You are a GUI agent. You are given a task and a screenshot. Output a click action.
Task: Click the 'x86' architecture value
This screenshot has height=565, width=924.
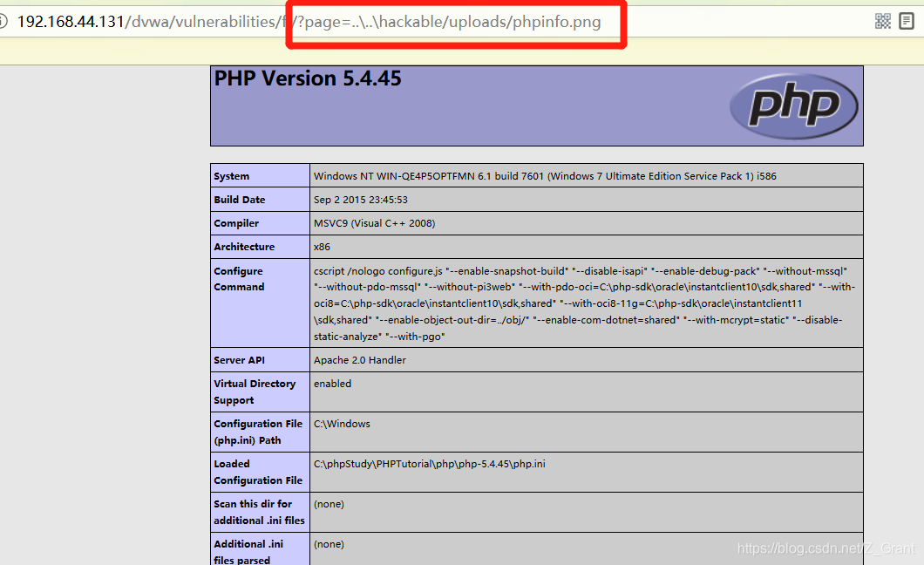(322, 247)
